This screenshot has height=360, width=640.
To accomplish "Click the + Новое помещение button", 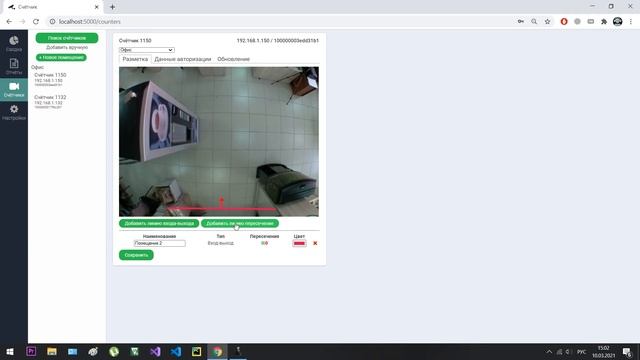I will point(61,58).
